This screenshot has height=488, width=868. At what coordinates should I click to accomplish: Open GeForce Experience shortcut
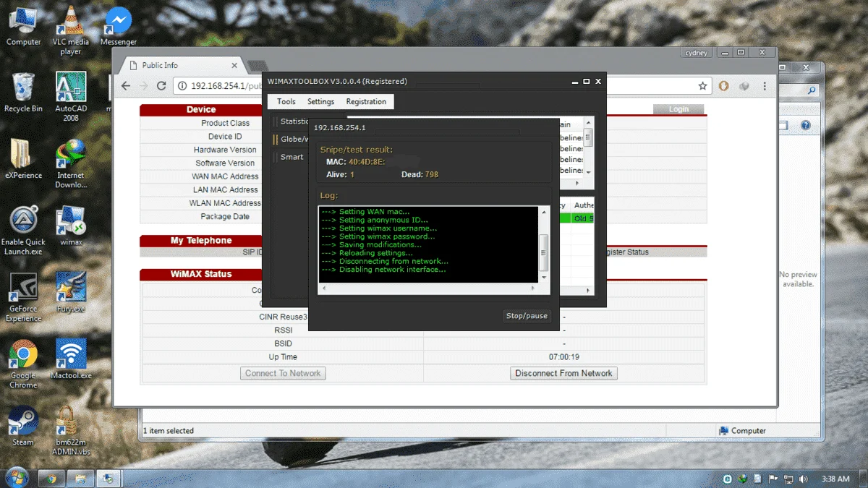(x=23, y=297)
